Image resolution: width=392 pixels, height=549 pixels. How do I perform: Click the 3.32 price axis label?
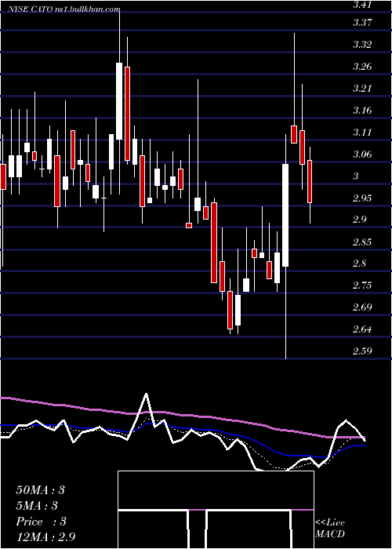[362, 45]
